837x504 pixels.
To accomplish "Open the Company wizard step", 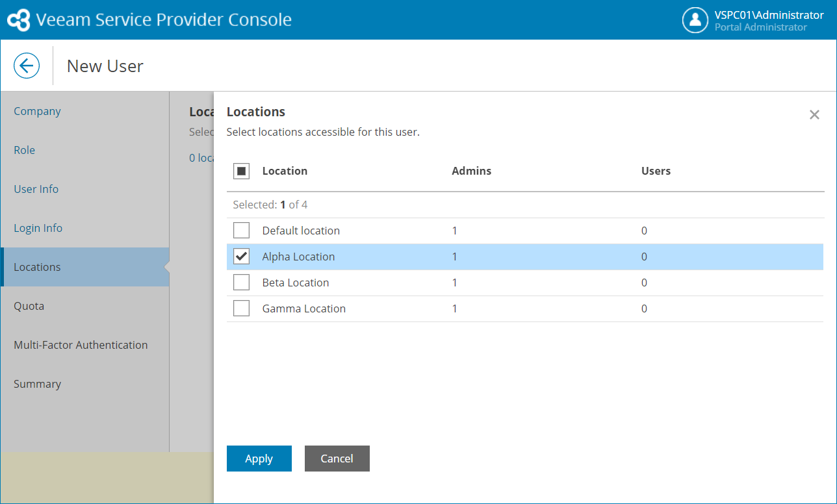I will coord(37,111).
